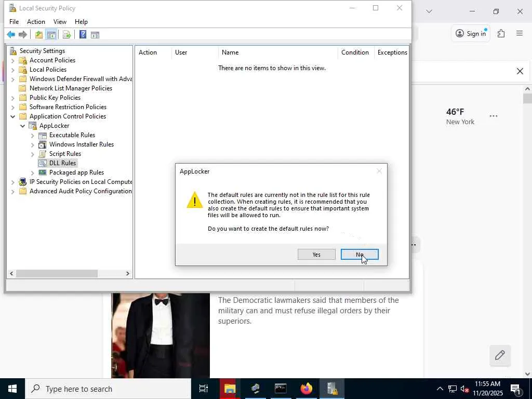Click the Local Security Policy title bar icon
This screenshot has height=399, width=532.
(x=12, y=8)
